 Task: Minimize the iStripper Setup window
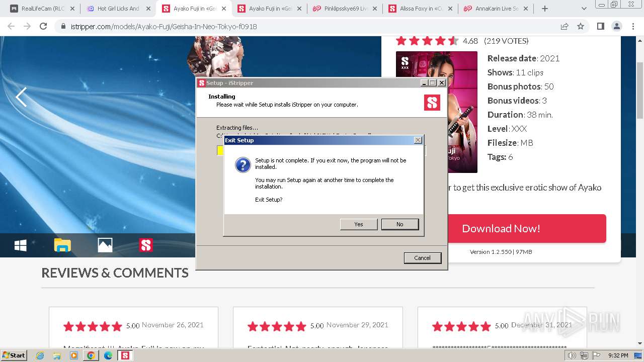(424, 83)
